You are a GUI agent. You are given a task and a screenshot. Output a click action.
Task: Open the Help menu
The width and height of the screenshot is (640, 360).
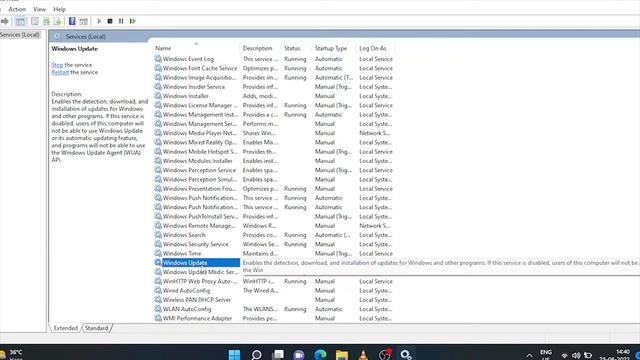click(60, 9)
